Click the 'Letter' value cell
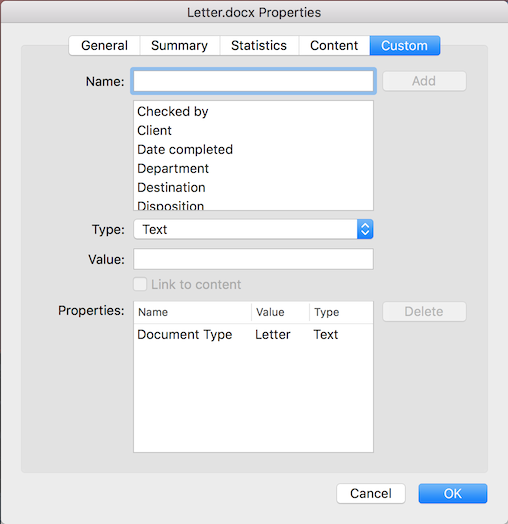The width and height of the screenshot is (508, 524). click(x=273, y=335)
